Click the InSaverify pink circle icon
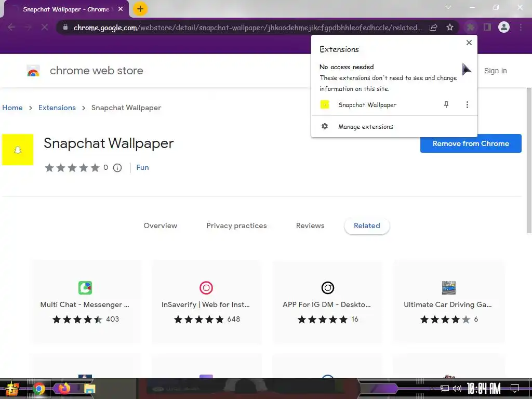Image resolution: width=532 pixels, height=399 pixels. click(206, 288)
